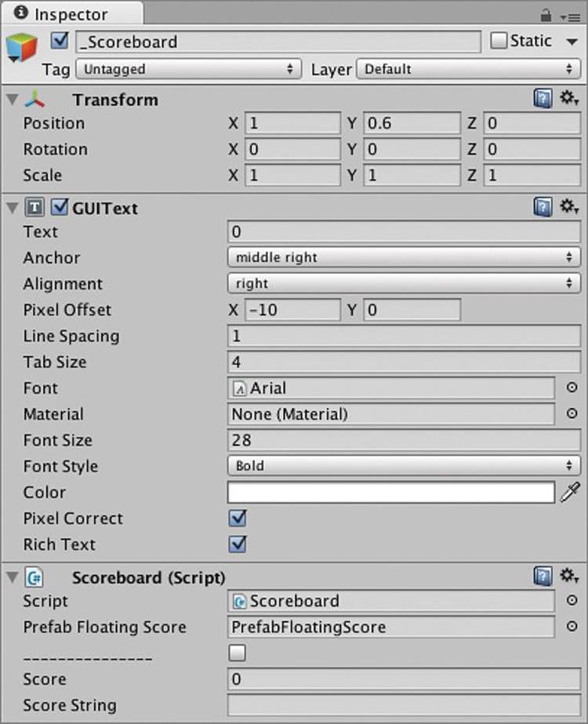Open the Prefab Floating Score object picker
The image size is (588, 724).
coord(572,626)
